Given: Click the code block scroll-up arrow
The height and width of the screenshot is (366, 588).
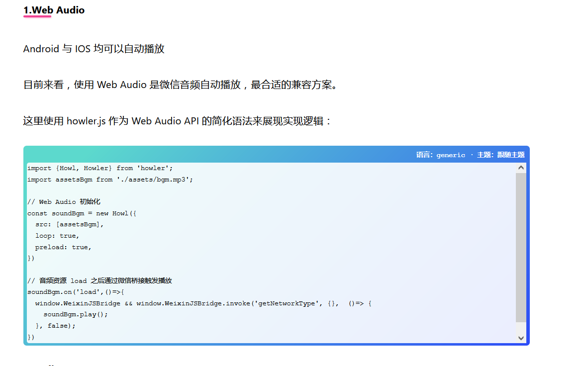Looking at the screenshot, I should (x=521, y=168).
